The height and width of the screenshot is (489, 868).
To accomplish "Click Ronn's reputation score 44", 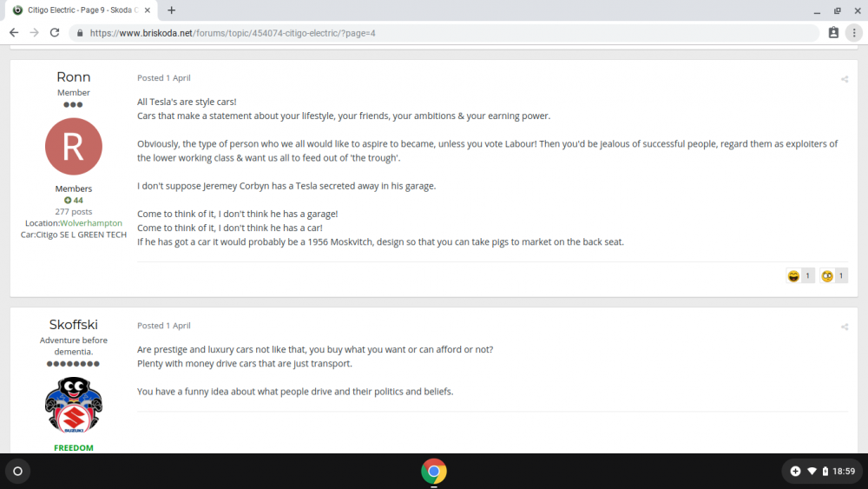I will (x=74, y=201).
